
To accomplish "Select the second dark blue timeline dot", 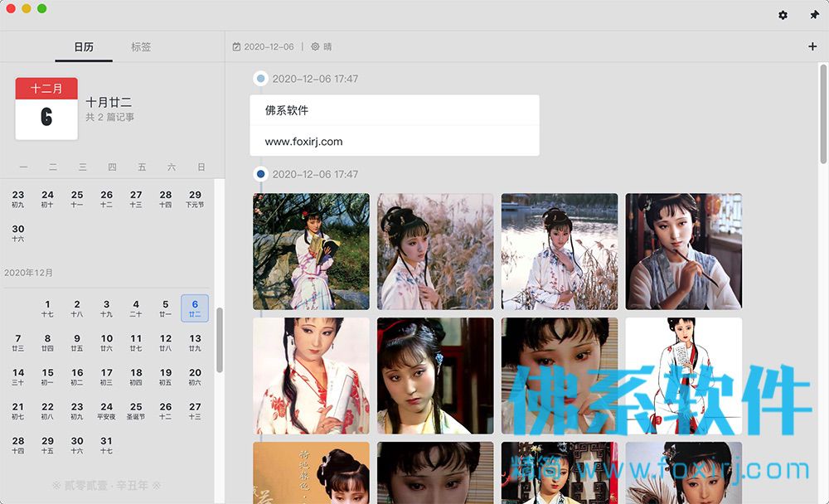I will (260, 173).
